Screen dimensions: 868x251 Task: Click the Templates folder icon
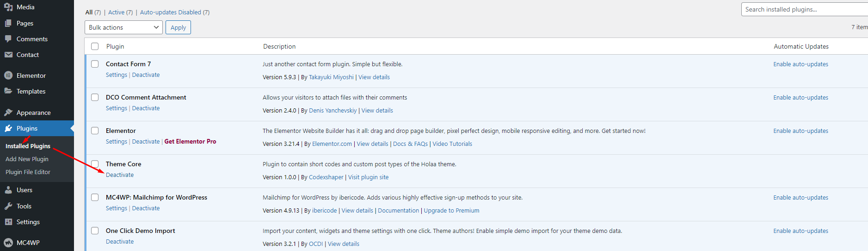[x=8, y=91]
